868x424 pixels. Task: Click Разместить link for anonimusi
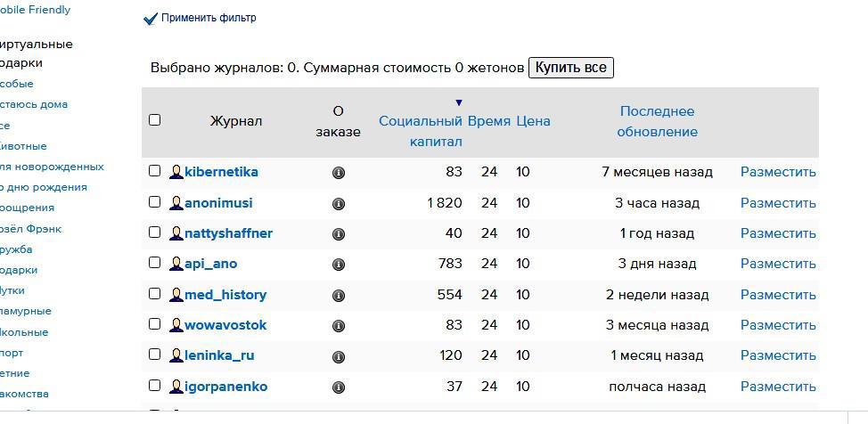pos(778,203)
